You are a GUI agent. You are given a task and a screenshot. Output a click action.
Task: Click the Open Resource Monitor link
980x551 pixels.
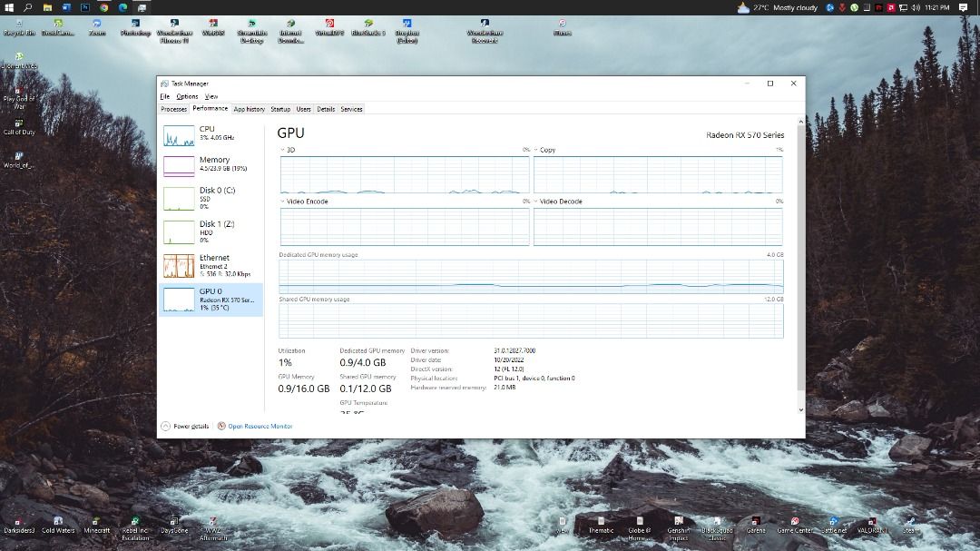[x=260, y=427]
